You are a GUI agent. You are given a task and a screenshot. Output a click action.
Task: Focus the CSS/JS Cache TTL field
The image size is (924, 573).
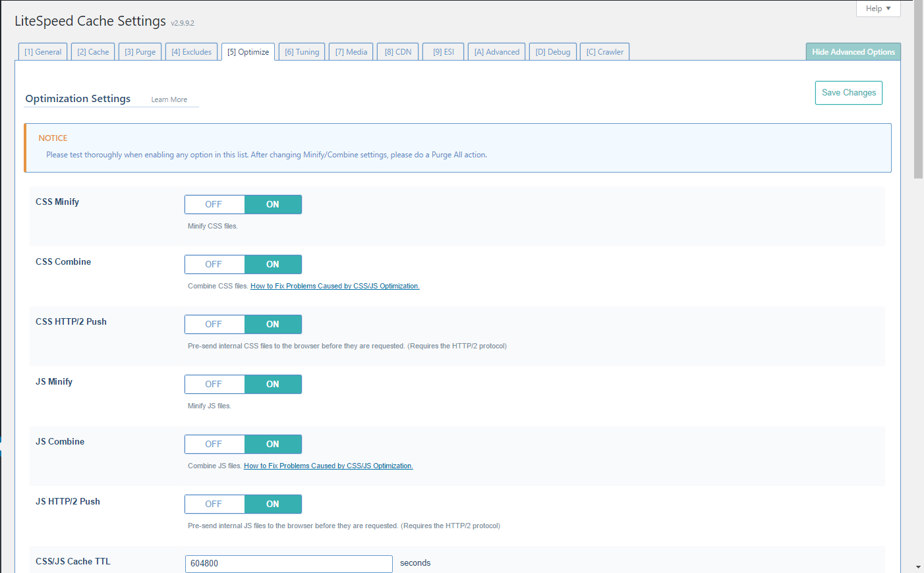[289, 564]
